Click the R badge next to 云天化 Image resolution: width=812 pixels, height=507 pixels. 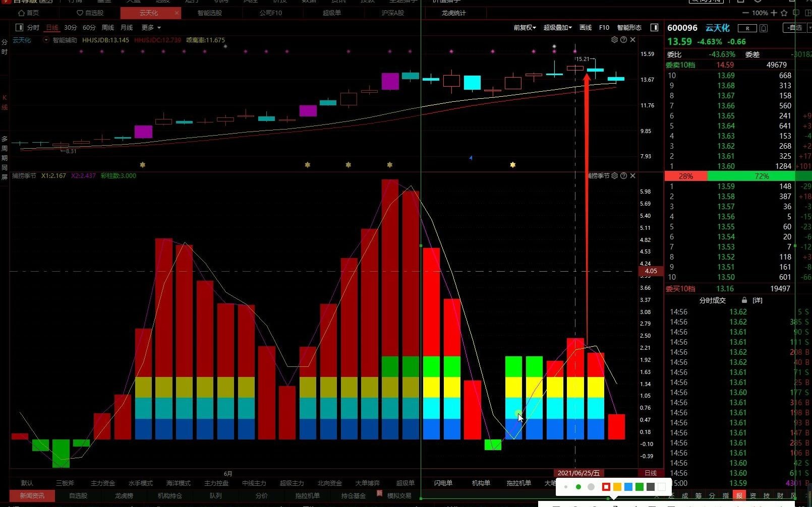click(747, 28)
